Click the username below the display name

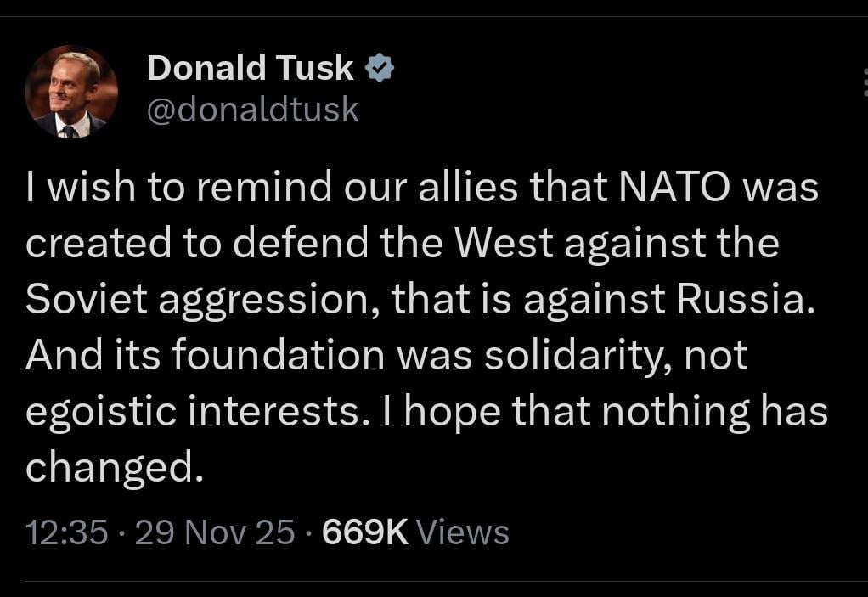pyautogui.click(x=252, y=109)
